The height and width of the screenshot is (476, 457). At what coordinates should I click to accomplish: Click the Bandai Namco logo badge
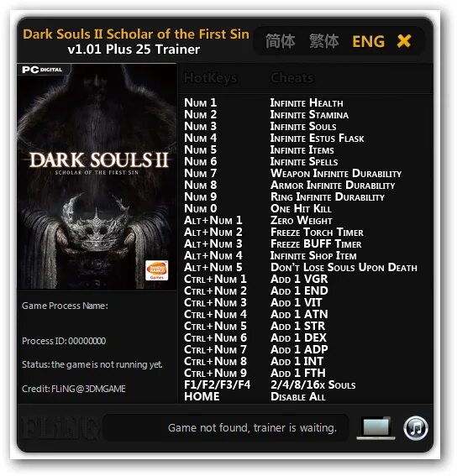(157, 269)
